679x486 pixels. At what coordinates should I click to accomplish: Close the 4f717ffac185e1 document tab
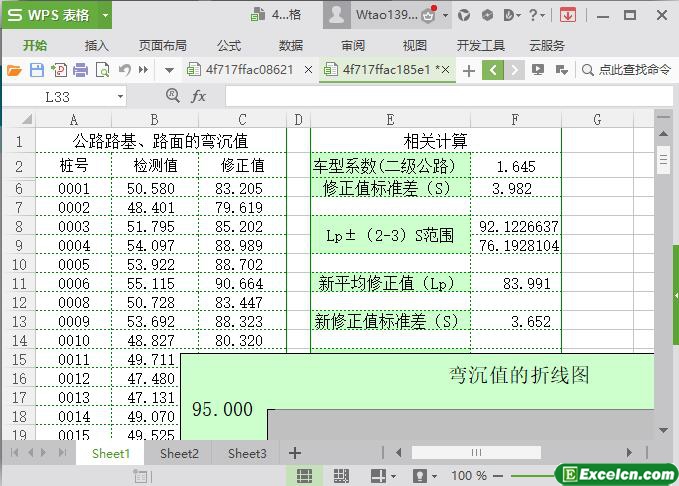coord(446,70)
